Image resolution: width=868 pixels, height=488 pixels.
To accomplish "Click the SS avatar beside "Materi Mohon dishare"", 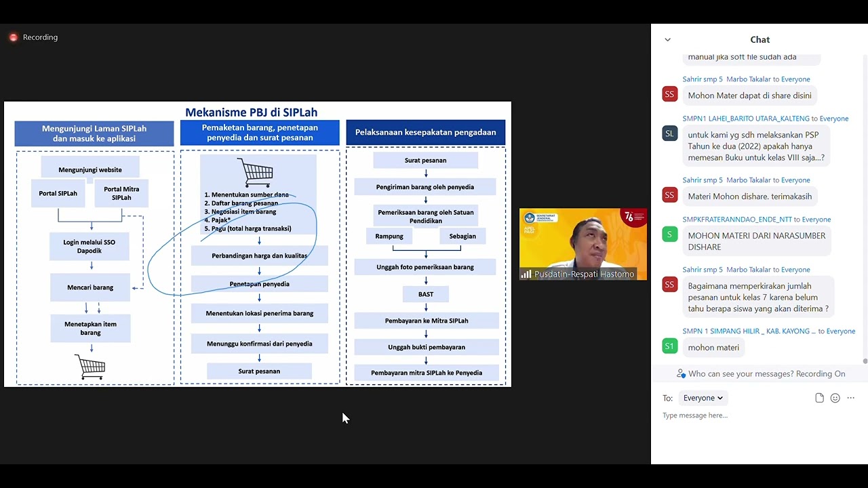I will point(669,195).
